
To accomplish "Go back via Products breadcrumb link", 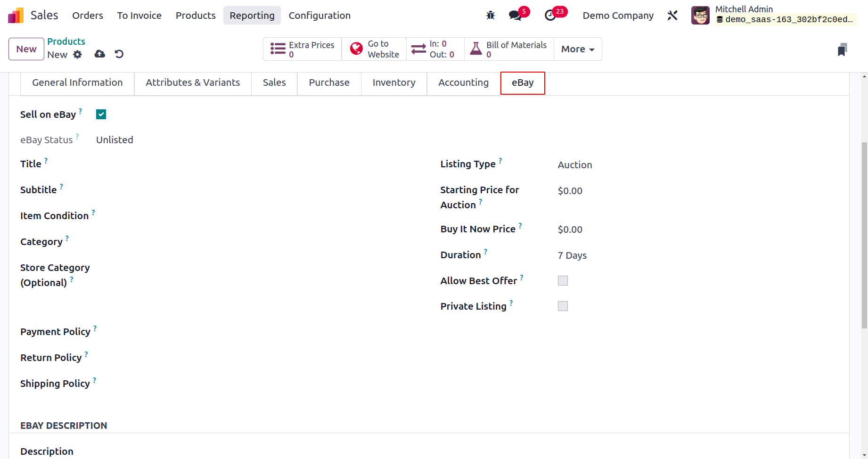I will click(66, 41).
